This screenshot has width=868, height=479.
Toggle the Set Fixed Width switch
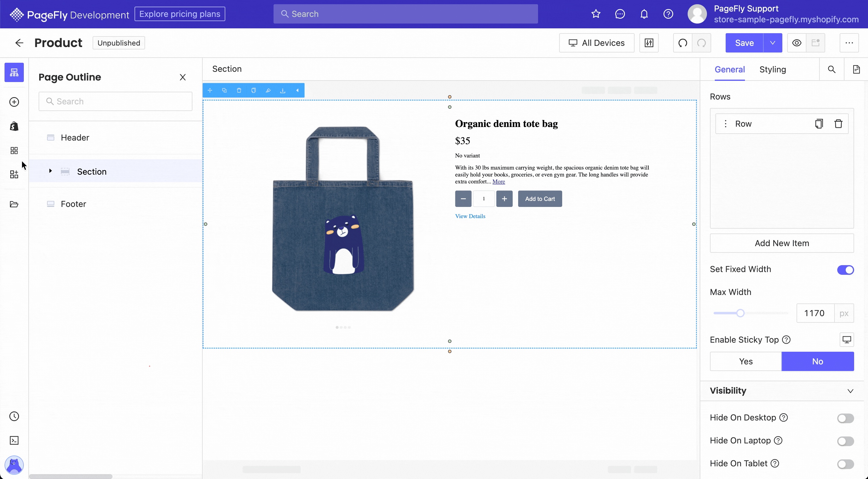845,270
